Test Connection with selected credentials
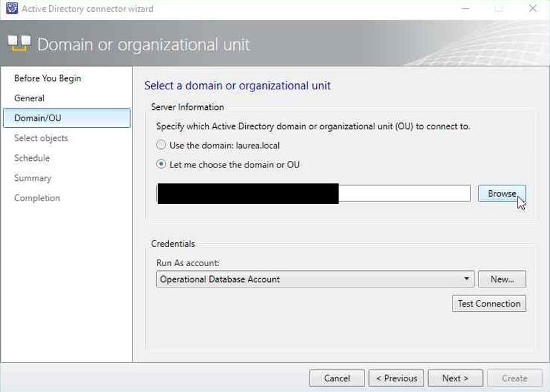Viewport: 550px width, 392px height. [489, 304]
